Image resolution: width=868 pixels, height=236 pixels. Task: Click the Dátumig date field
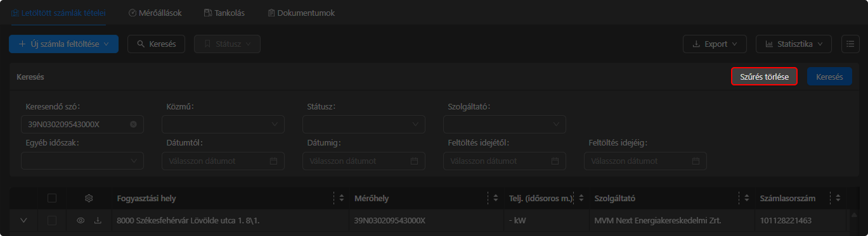(364, 161)
